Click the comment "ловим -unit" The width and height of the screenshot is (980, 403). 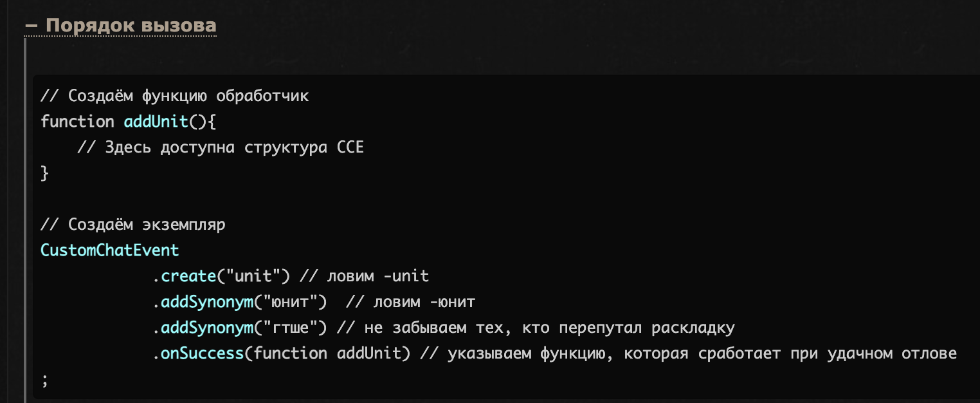click(x=364, y=276)
